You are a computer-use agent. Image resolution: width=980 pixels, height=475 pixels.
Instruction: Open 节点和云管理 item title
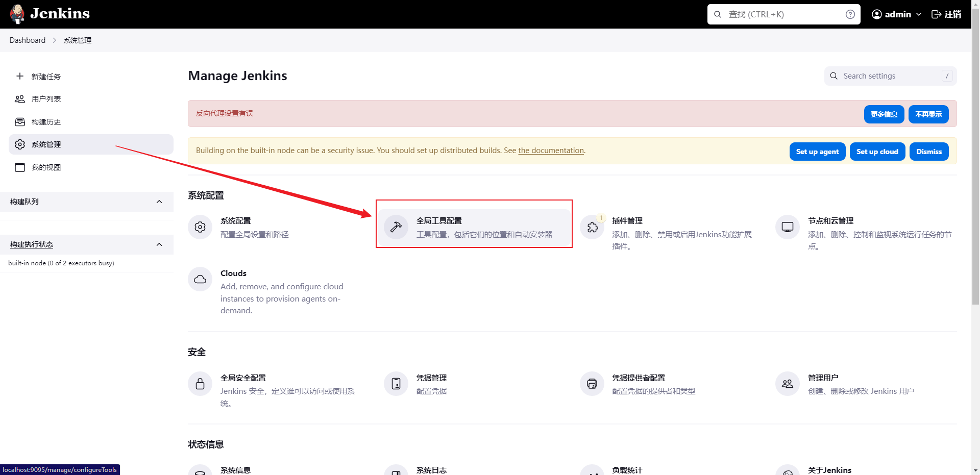coord(830,221)
